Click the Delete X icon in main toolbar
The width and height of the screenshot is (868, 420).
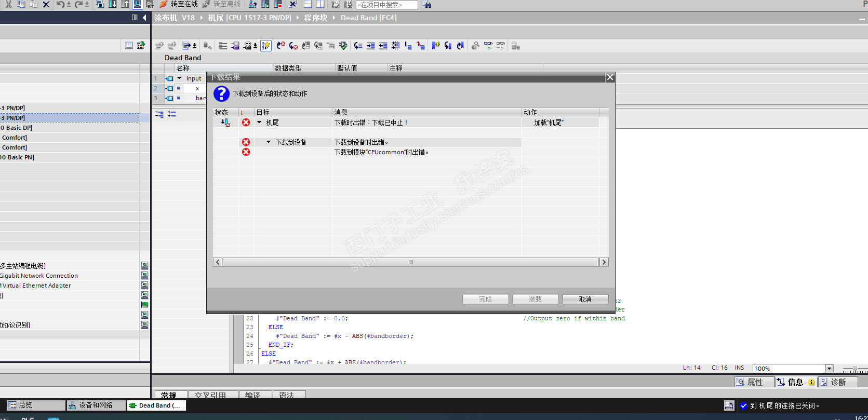click(46, 4)
